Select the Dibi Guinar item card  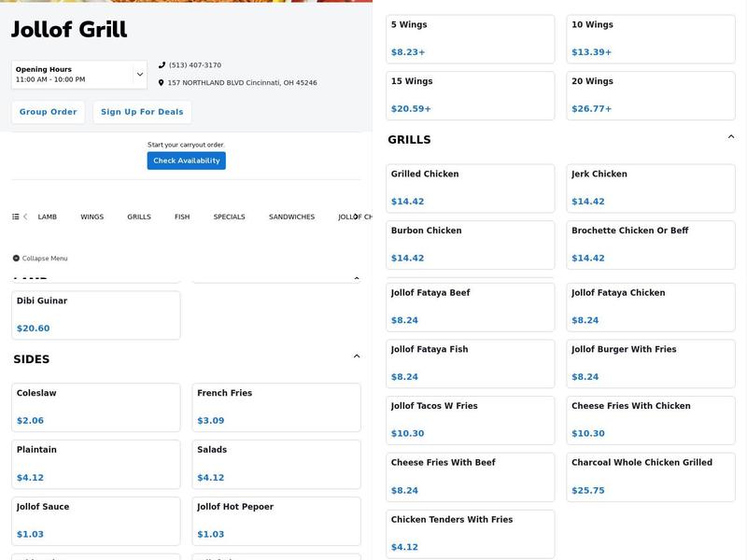[x=96, y=315]
